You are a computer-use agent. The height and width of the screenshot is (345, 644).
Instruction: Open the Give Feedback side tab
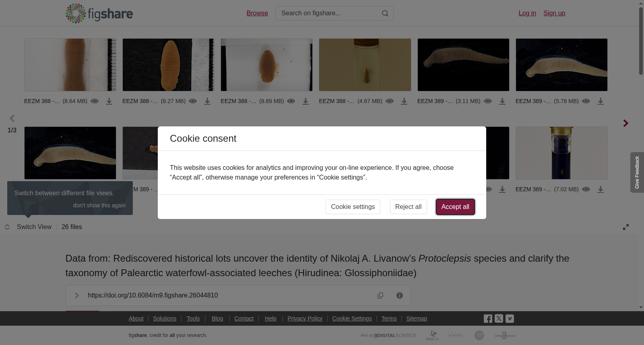tap(637, 172)
